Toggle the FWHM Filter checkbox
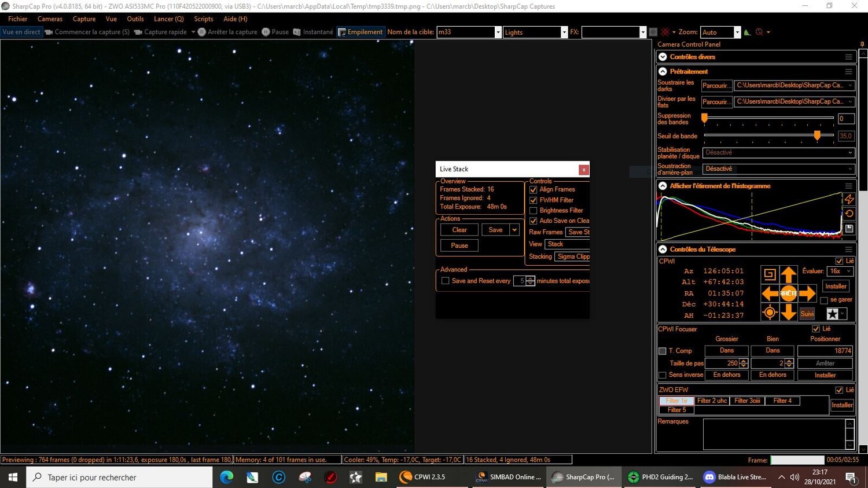Screen dimensions: 868x488 click(x=534, y=200)
